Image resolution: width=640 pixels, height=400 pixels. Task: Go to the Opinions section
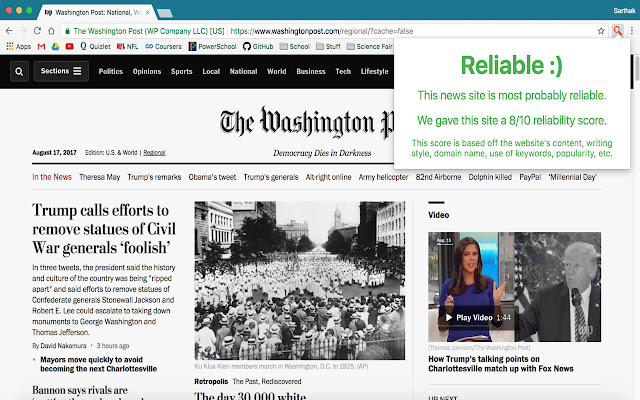click(x=147, y=71)
